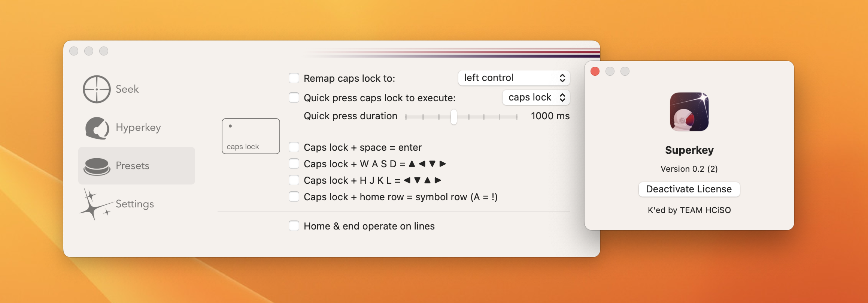
Task: Enable Caps lock + HJKL arrows option
Action: 294,180
